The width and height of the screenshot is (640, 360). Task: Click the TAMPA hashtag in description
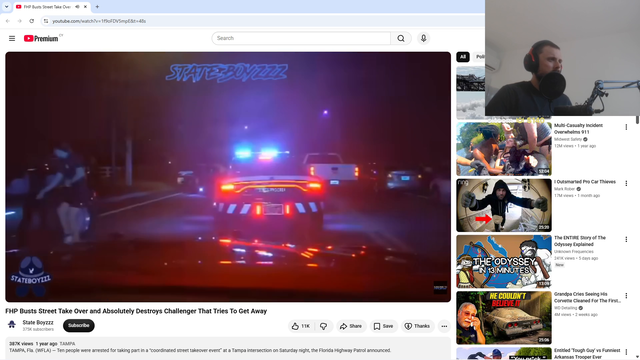(x=67, y=344)
